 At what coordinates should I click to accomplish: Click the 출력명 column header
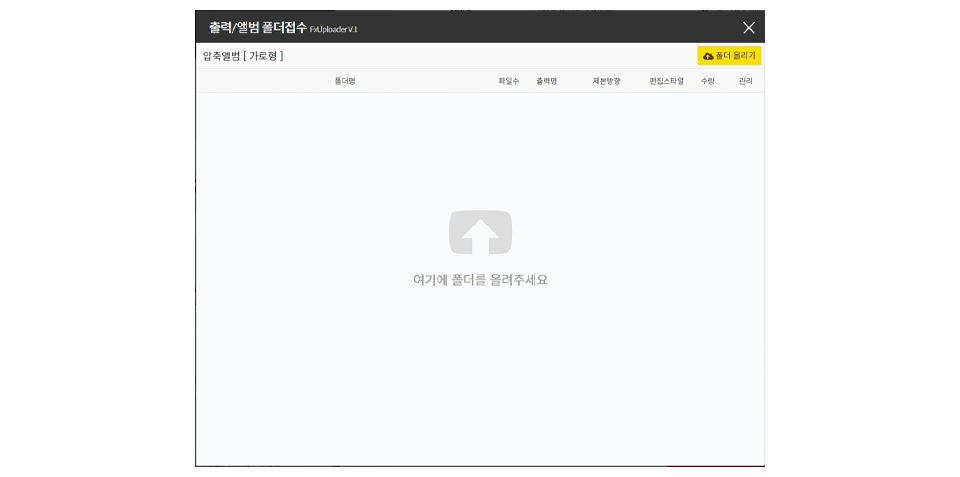546,81
